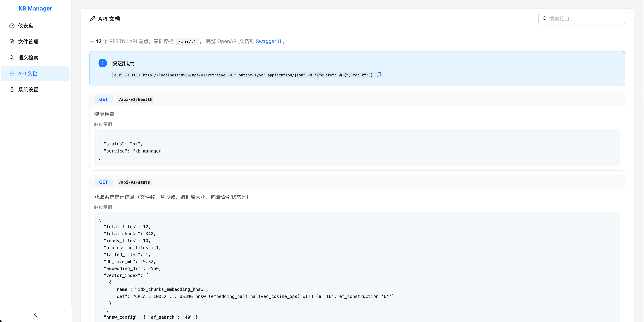The width and height of the screenshot is (644, 322).
Task: Click the "service": "kb-manager" line
Action: 134,151
